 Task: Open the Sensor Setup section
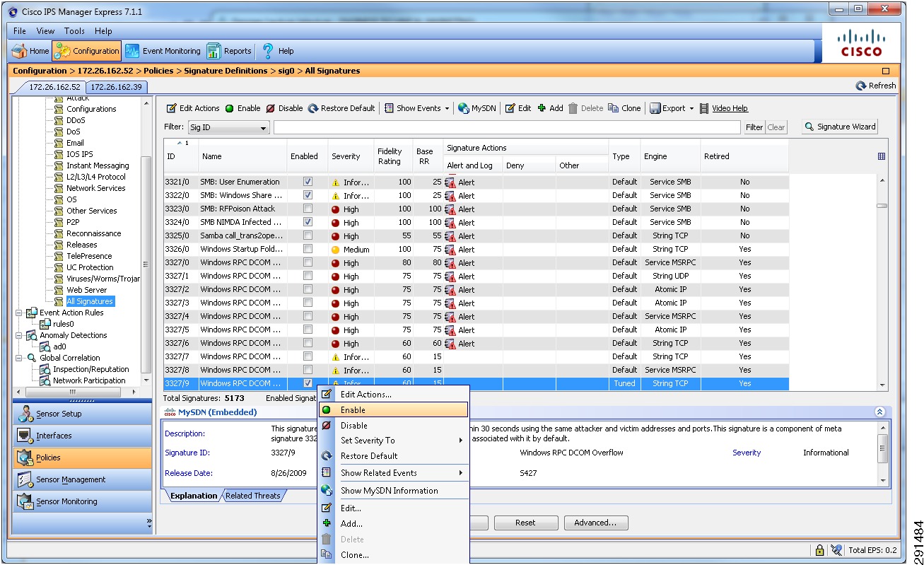[82, 414]
